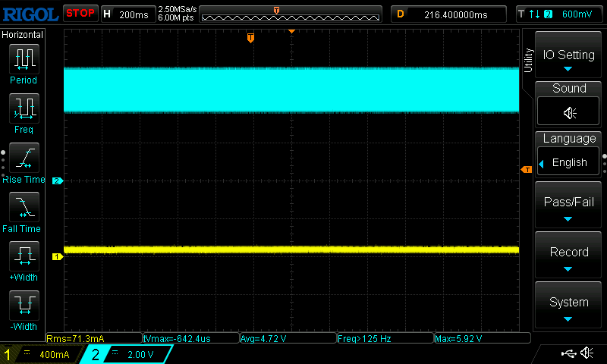Open the Record menu item
Image resolution: width=607 pixels, height=364 pixels.
[x=569, y=256]
